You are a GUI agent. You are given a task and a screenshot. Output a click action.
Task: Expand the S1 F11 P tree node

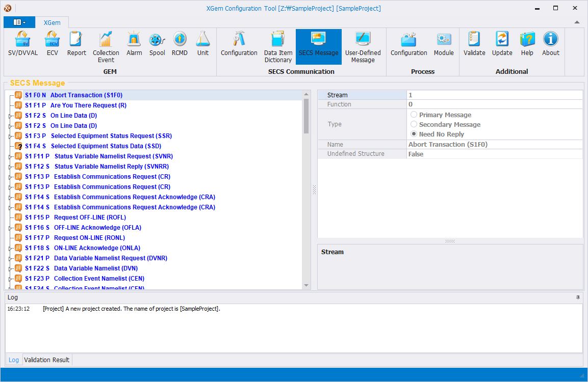(x=11, y=156)
